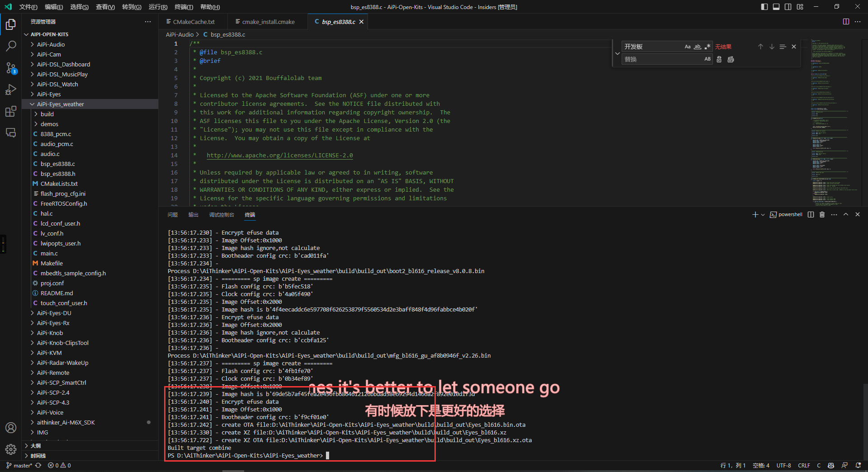Click feedback icon in status bar
868x472 pixels.
[x=844, y=465]
